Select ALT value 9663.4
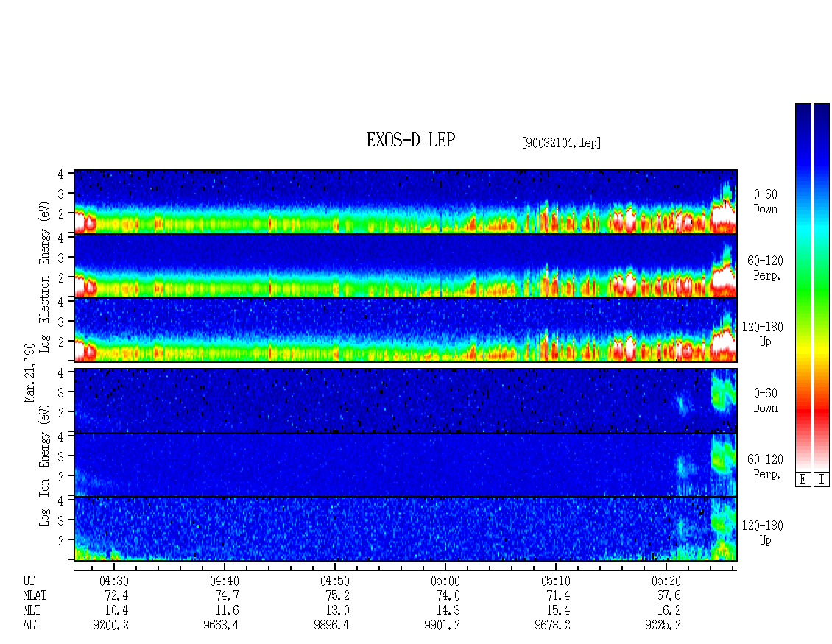This screenshot has width=832, height=644. [221, 626]
